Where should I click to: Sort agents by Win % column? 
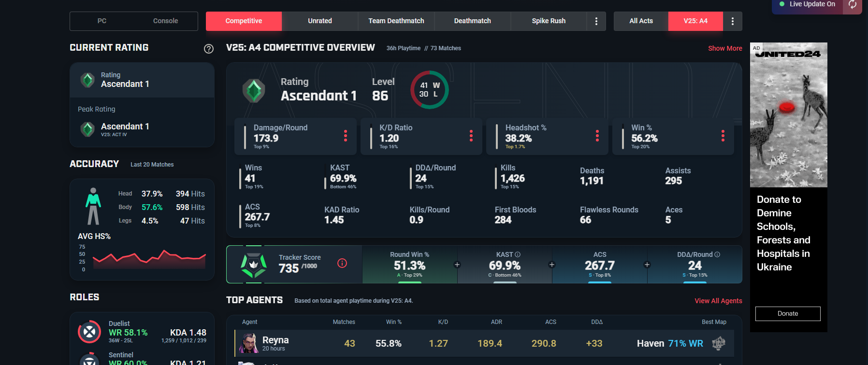pyautogui.click(x=394, y=322)
